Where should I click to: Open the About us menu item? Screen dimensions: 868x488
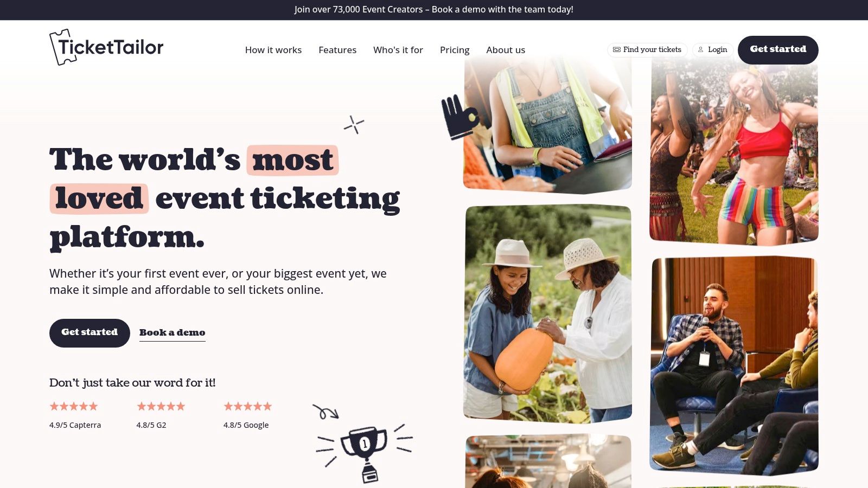click(x=506, y=50)
